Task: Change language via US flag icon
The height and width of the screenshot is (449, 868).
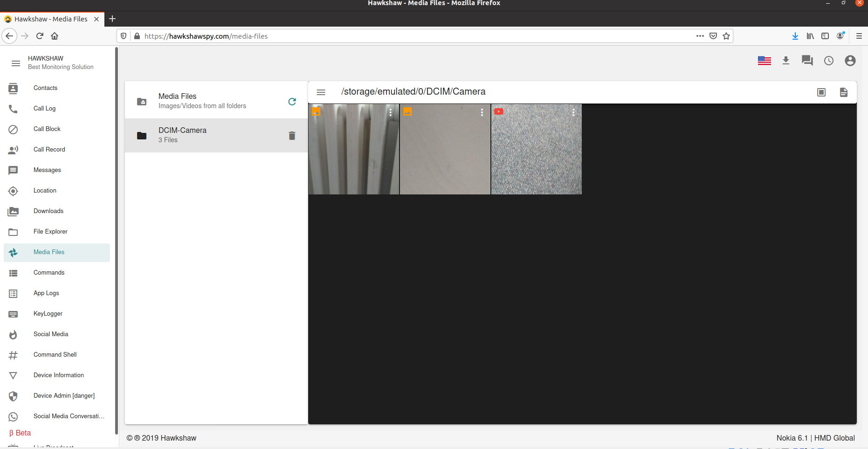Action: (x=765, y=61)
